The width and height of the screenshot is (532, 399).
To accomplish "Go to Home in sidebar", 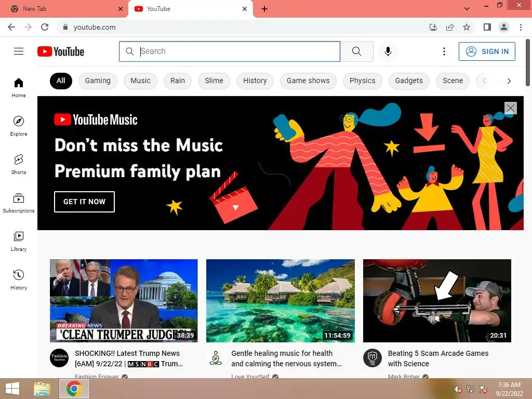I will [x=19, y=87].
